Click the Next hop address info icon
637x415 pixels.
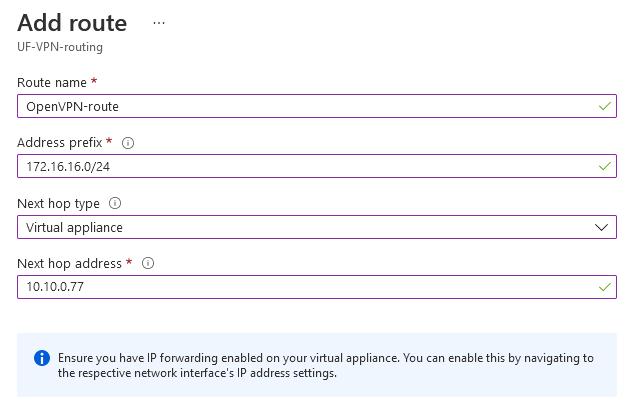click(148, 263)
